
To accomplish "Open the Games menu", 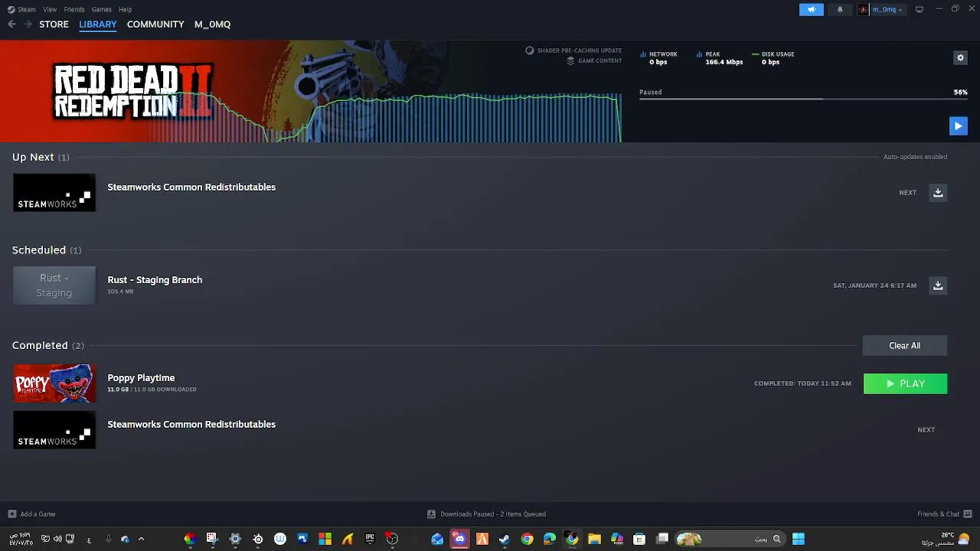I will tap(101, 9).
